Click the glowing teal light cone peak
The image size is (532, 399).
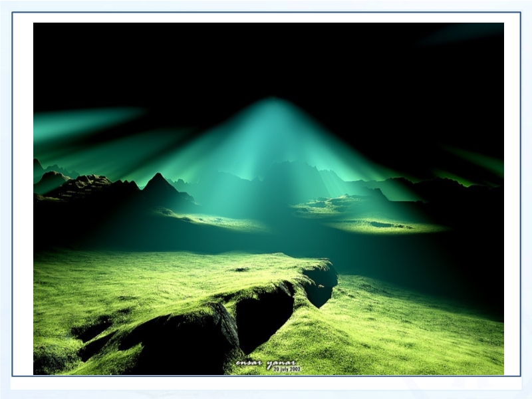pyautogui.click(x=273, y=106)
